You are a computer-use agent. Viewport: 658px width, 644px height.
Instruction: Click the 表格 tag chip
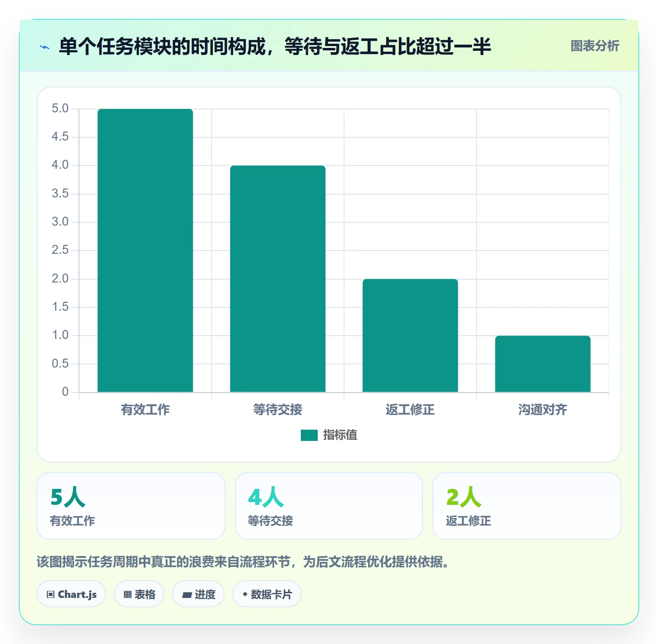(139, 594)
